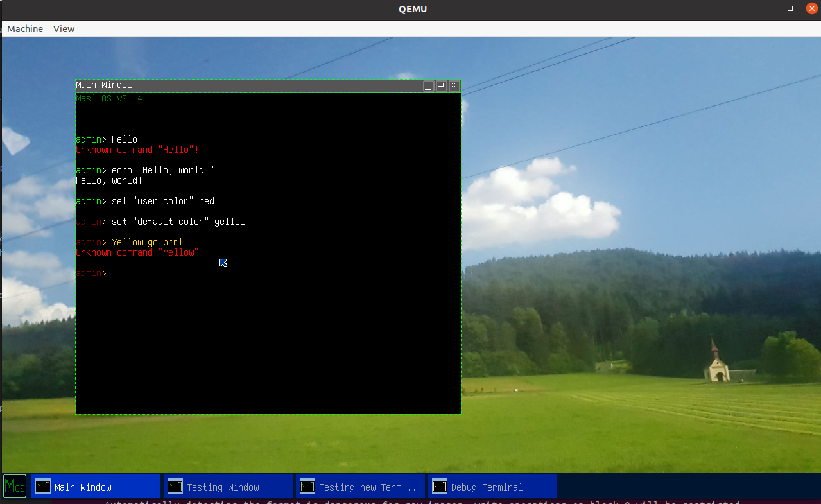Screen dimensions: 821x504
Task: Bring Main Window forward from the taskbar
Action: tap(96, 486)
